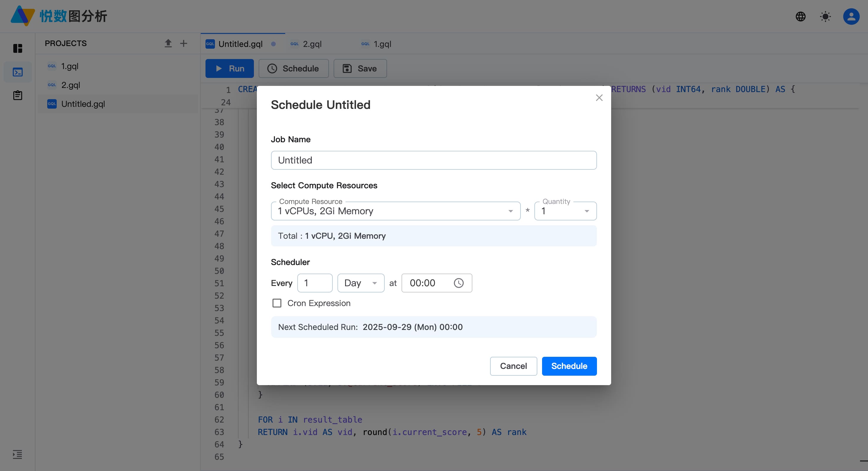
Task: Toggle light/dark theme sun icon
Action: click(x=825, y=17)
